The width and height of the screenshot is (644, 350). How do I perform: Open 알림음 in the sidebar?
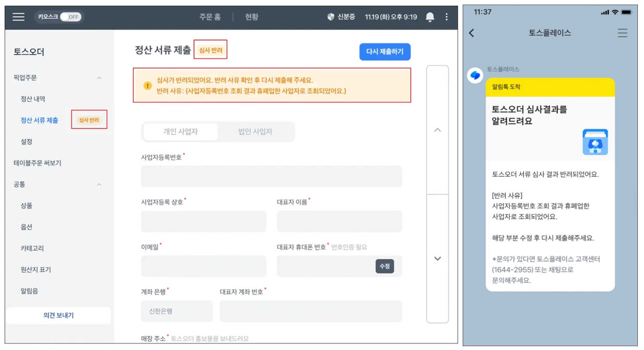29,291
